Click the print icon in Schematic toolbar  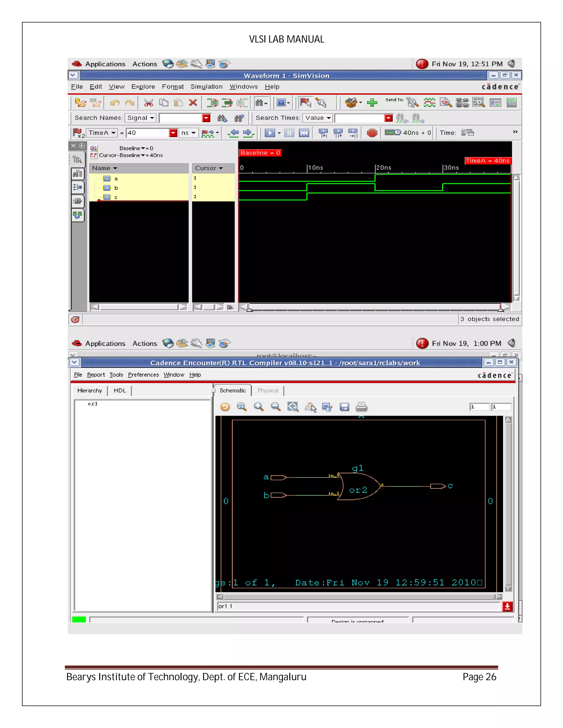click(x=361, y=407)
